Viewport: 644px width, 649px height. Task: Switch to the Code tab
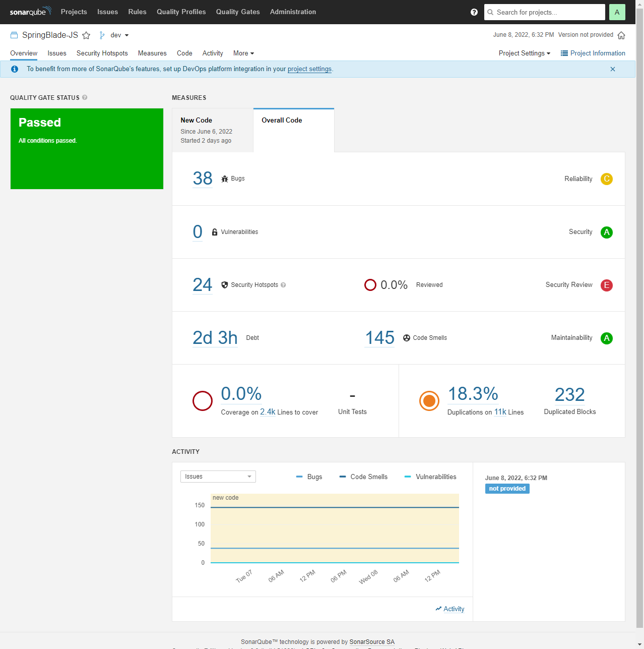(x=184, y=53)
